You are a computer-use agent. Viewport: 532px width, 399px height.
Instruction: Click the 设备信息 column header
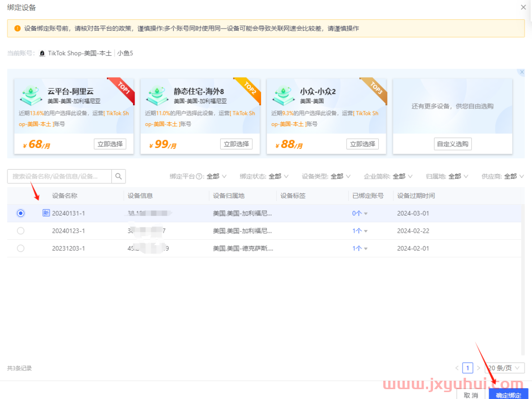pos(140,196)
